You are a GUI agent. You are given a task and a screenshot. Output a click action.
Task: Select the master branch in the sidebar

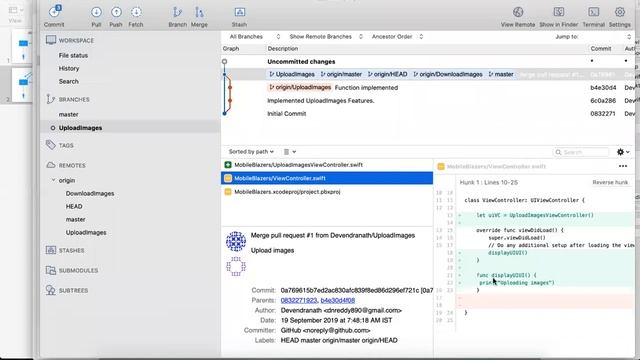pos(68,115)
